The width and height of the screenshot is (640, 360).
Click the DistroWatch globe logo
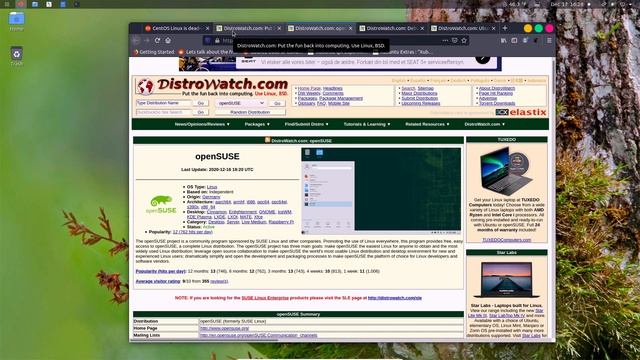[145, 87]
